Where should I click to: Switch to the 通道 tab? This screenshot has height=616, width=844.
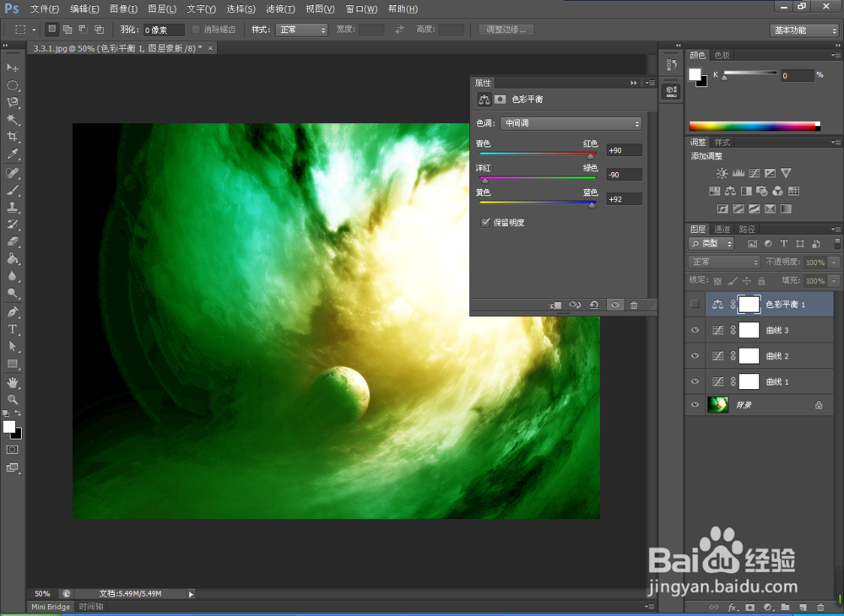722,230
